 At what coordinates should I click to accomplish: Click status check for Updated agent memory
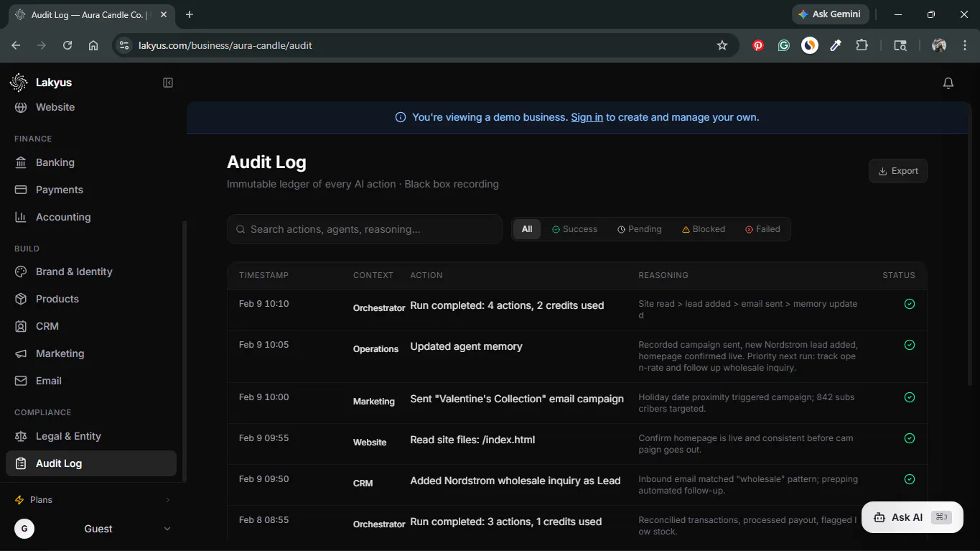[x=910, y=345]
